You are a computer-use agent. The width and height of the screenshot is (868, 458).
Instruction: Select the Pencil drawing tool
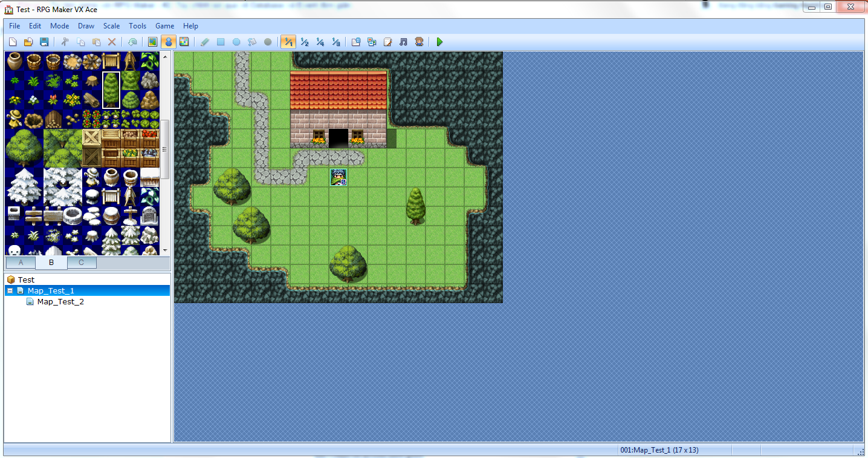(x=204, y=42)
